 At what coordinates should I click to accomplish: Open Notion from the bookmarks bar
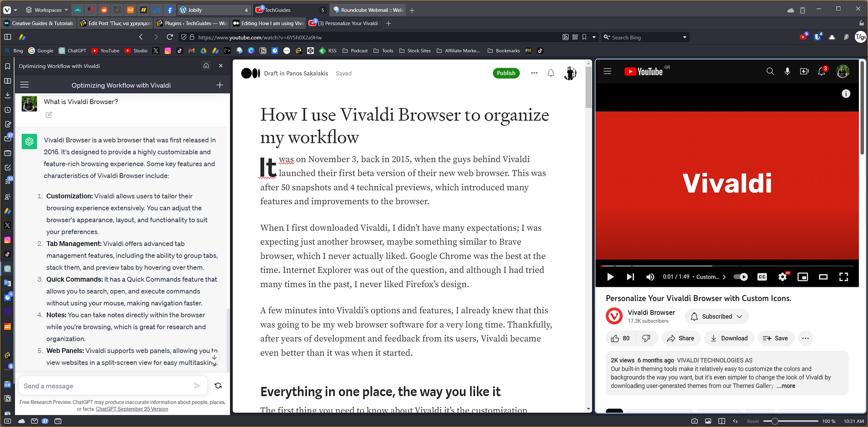[x=263, y=51]
